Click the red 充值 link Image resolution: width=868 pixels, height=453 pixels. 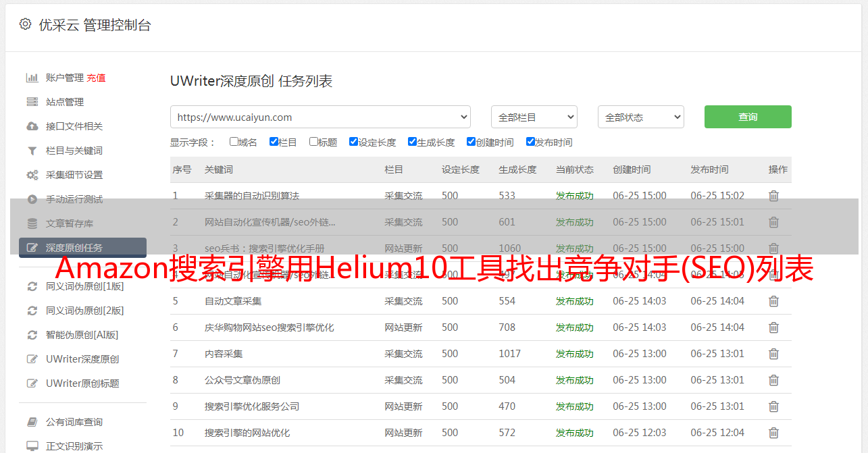[x=96, y=78]
